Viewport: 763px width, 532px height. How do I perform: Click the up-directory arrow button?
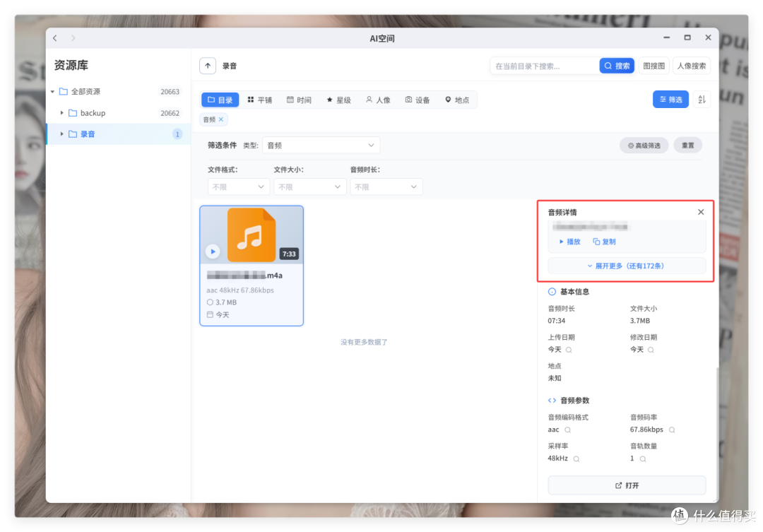point(208,66)
